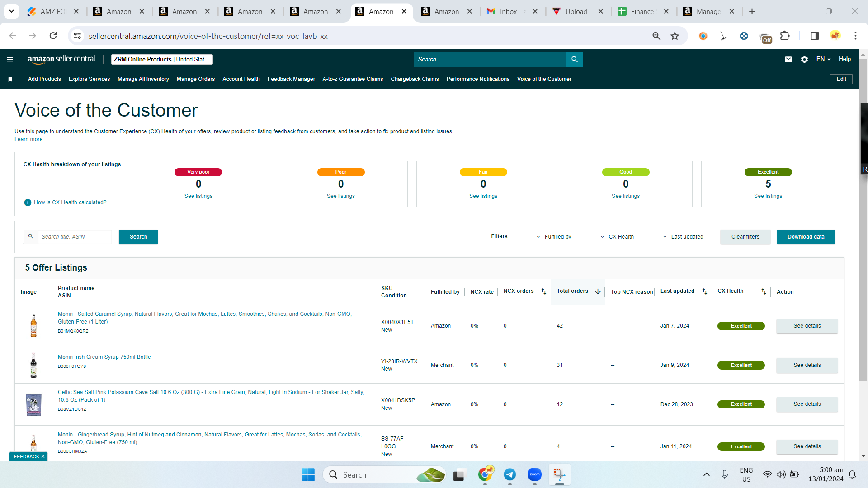Switch to the Finance browser tab

[644, 11]
